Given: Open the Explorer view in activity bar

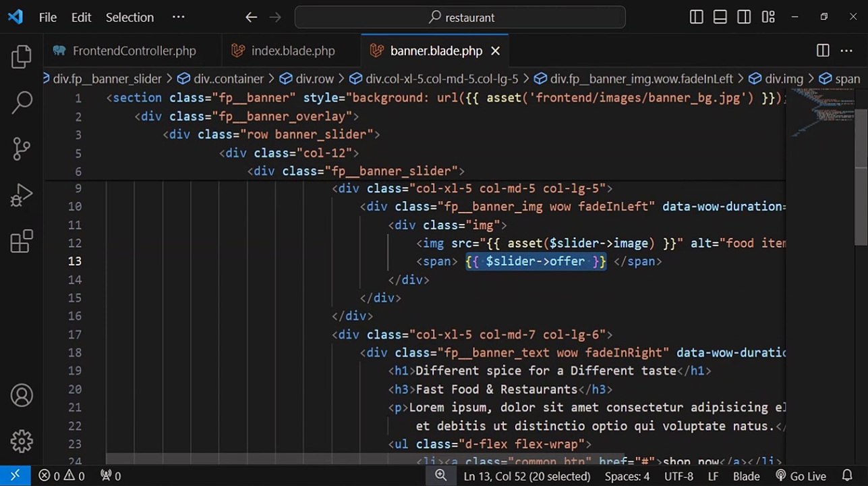Looking at the screenshot, I should [x=22, y=57].
